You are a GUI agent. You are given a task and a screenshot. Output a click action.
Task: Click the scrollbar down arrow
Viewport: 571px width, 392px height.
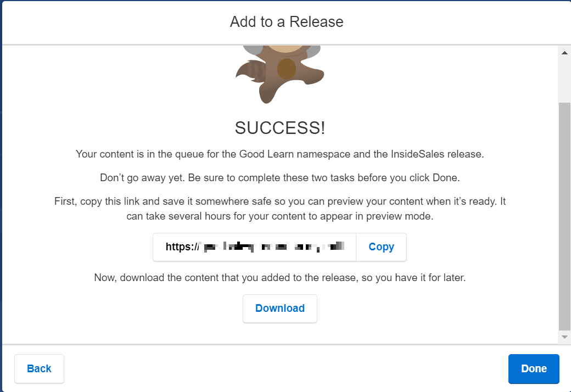tap(564, 337)
